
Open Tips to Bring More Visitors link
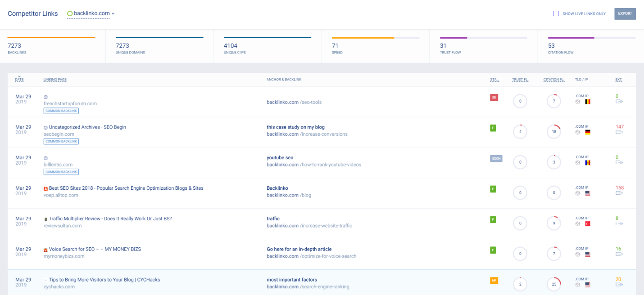pyautogui.click(x=104, y=280)
